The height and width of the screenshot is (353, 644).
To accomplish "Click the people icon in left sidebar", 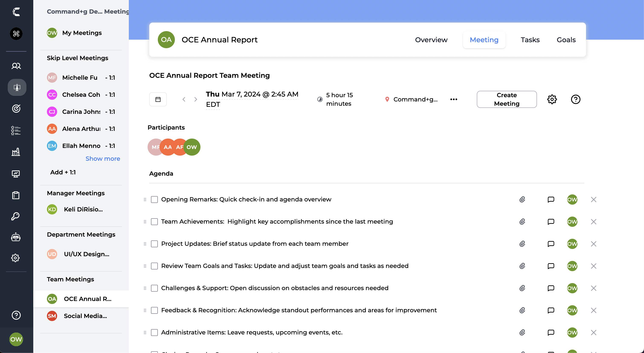I will 16,66.
